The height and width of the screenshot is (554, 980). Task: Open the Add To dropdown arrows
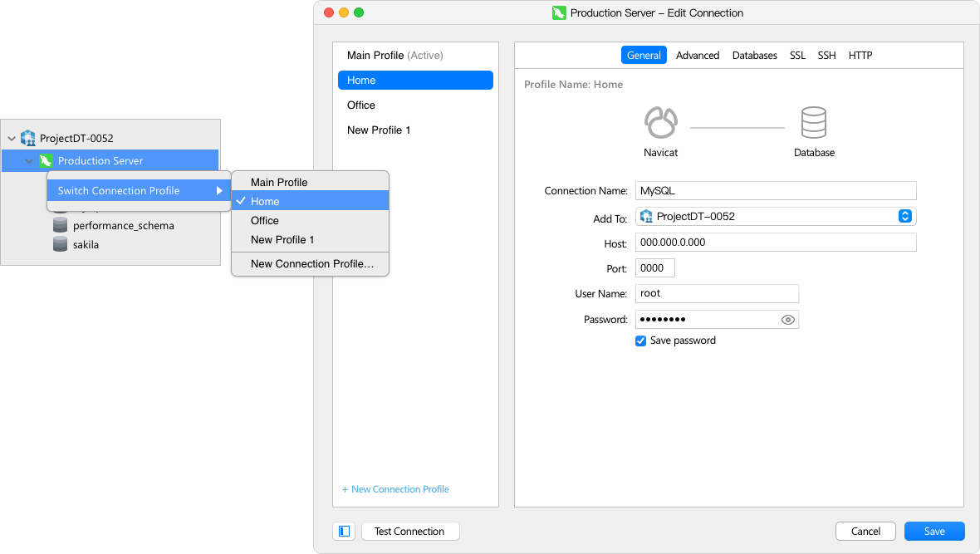(x=904, y=216)
